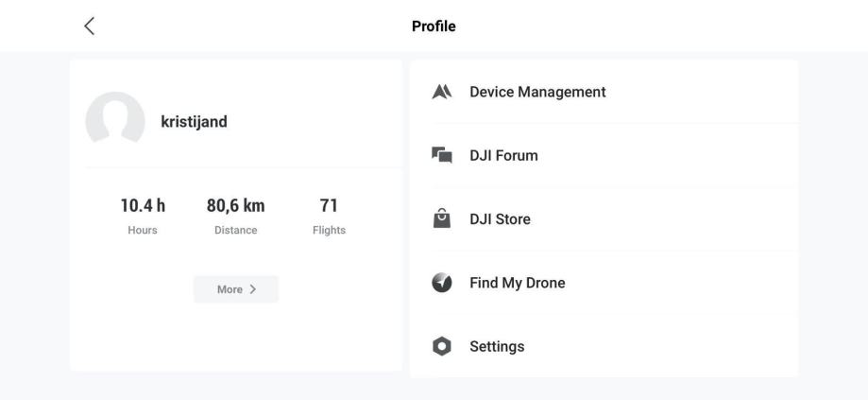Tap the 10.4 h flight hours stat
The width and height of the screenshot is (868, 400).
pos(143,206)
